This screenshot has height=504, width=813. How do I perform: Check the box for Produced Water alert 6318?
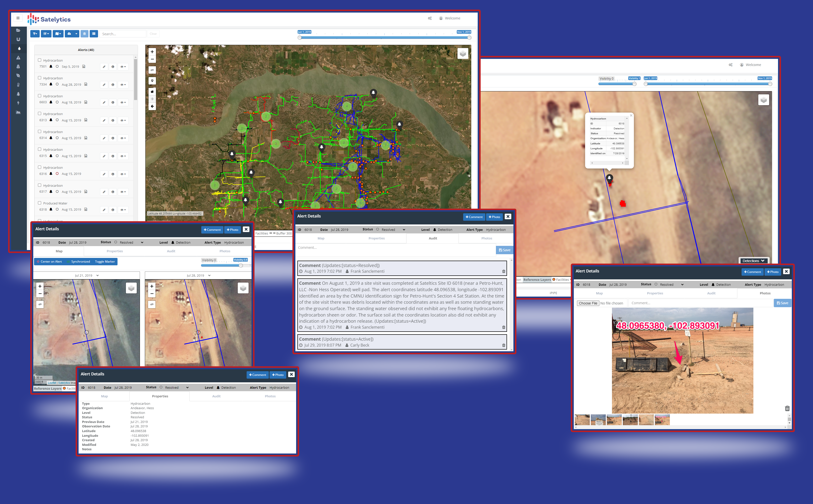(x=39, y=203)
